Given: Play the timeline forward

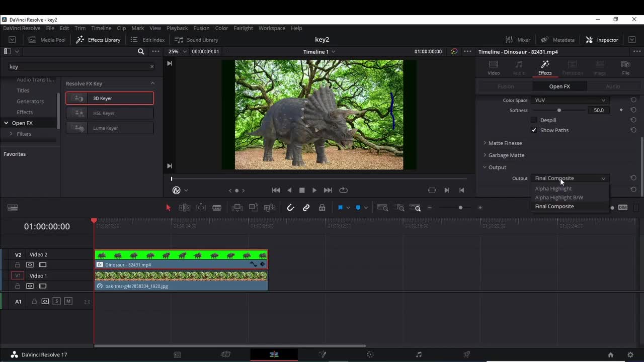Looking at the screenshot, I should pos(314,190).
